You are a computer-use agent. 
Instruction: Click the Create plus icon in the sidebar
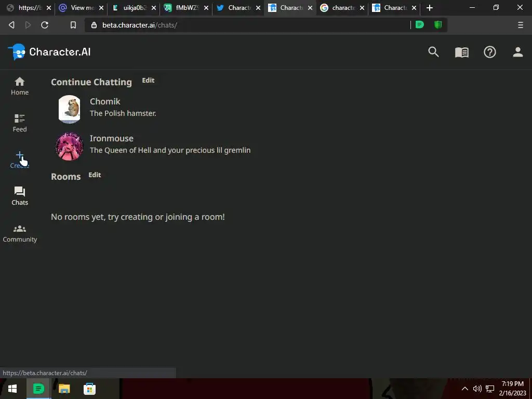point(20,155)
